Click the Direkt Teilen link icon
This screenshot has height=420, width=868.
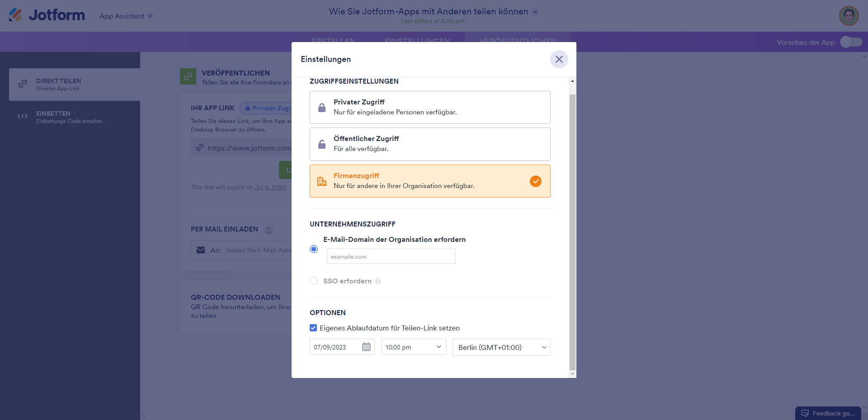tap(23, 84)
